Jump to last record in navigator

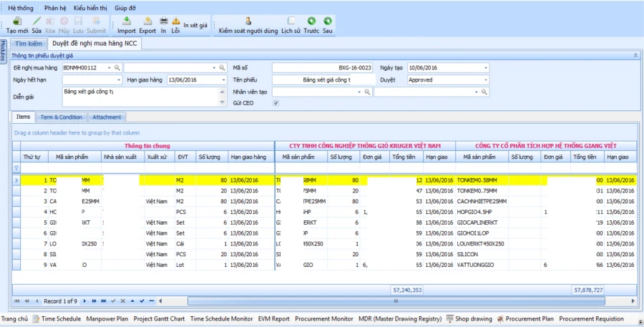pos(104,301)
